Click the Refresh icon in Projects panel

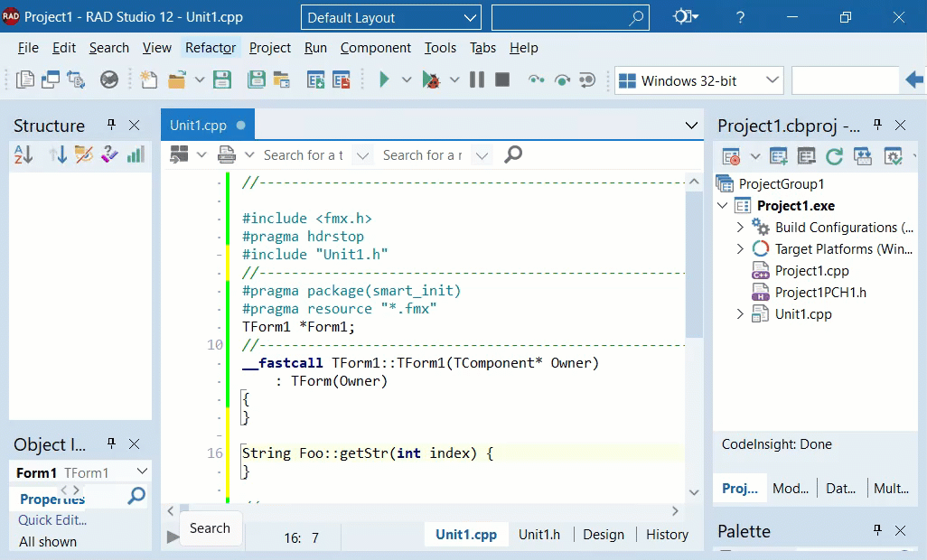pos(834,156)
